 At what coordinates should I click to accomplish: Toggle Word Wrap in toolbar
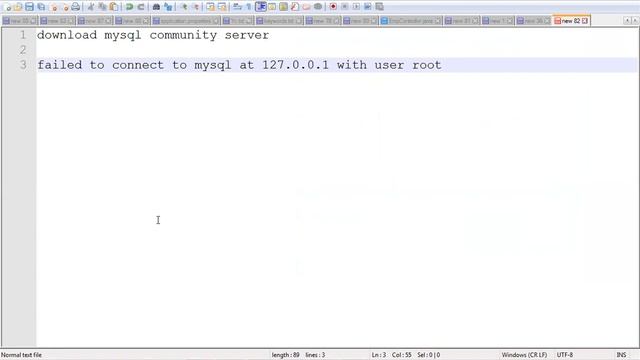click(x=237, y=7)
